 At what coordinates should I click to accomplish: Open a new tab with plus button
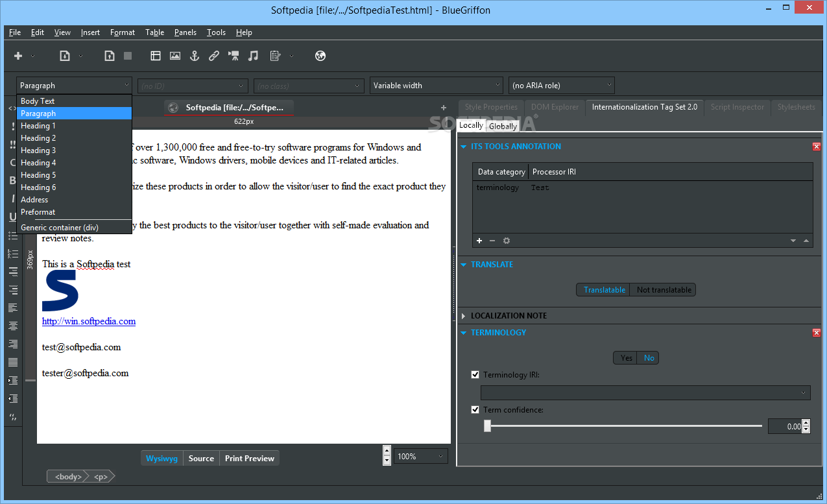point(444,108)
